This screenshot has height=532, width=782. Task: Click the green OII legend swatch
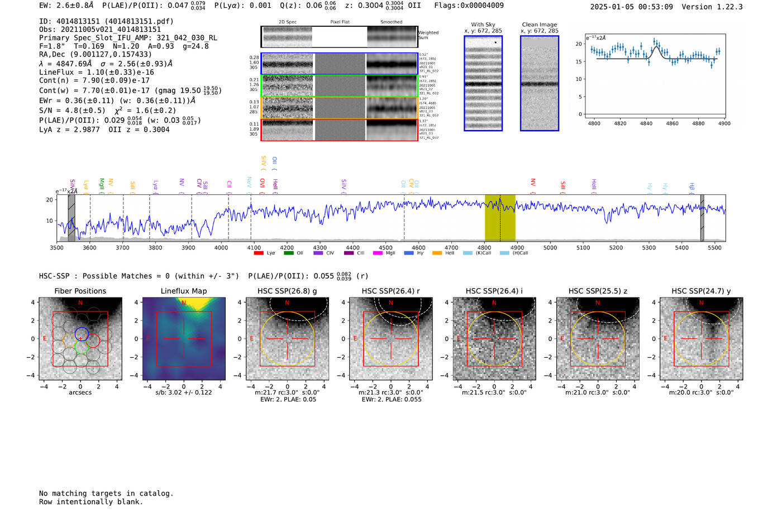(289, 253)
